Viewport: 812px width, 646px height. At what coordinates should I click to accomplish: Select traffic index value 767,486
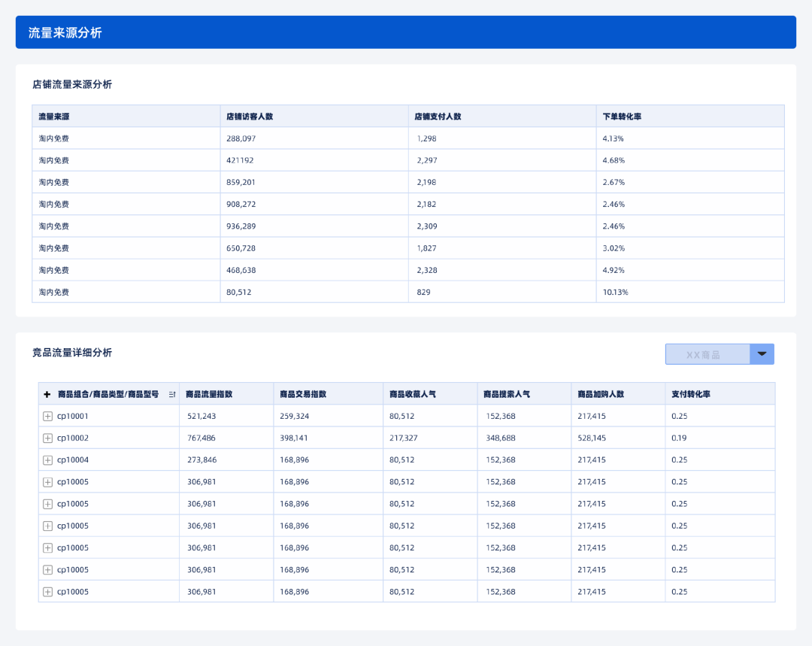pyautogui.click(x=201, y=438)
